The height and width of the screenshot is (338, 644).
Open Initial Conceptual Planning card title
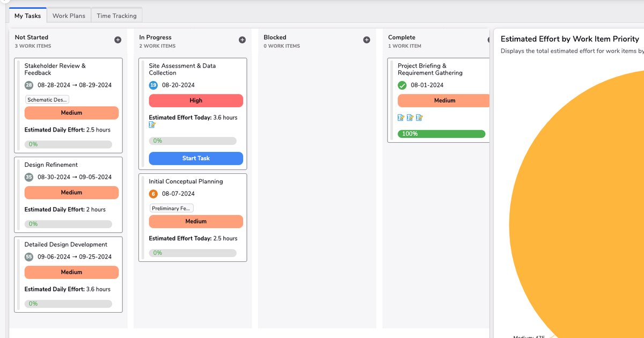(186, 181)
